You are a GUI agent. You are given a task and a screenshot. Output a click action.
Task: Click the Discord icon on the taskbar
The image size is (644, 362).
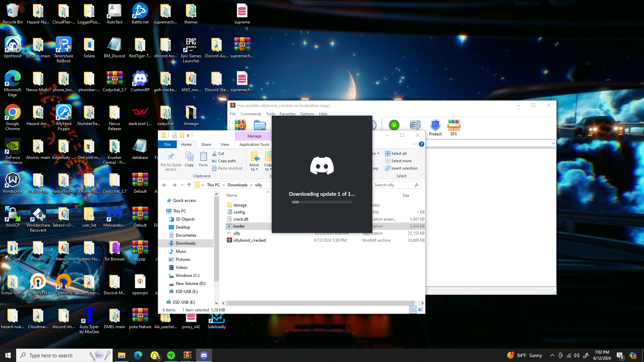tap(204, 355)
